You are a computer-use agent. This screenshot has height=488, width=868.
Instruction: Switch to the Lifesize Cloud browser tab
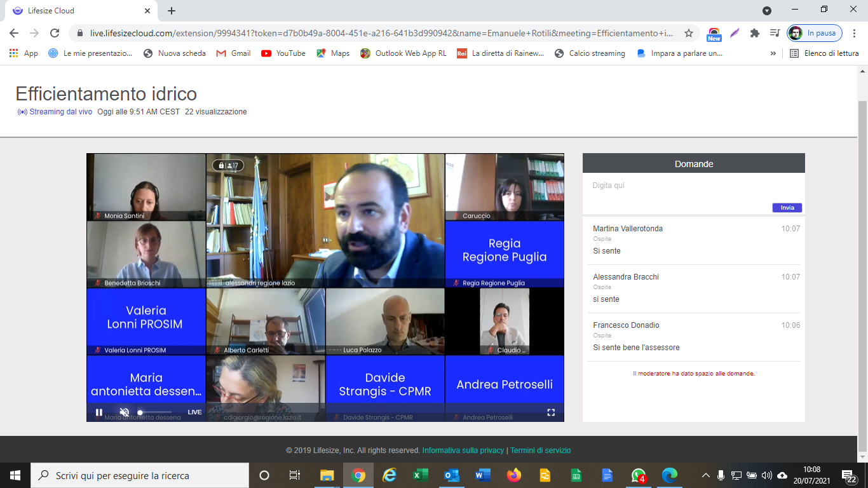76,10
